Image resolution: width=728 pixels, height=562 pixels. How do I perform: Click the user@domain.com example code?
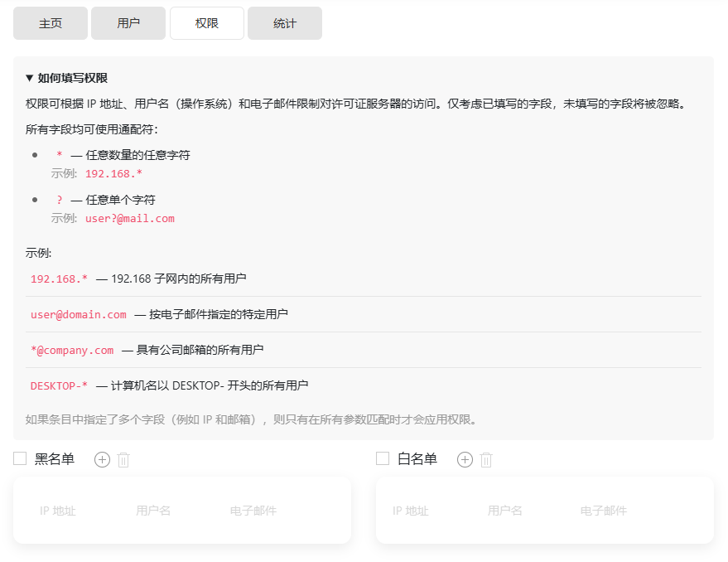coord(79,315)
